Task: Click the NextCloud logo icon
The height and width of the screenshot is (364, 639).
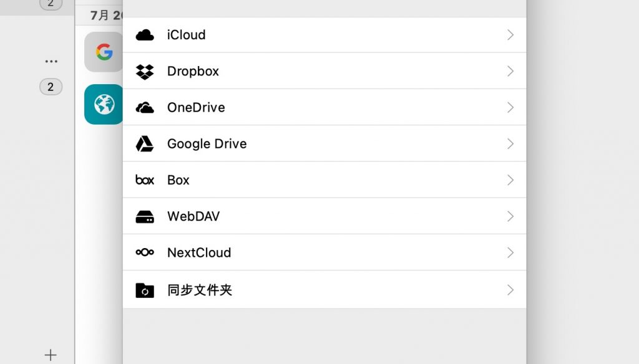Action: coord(145,252)
